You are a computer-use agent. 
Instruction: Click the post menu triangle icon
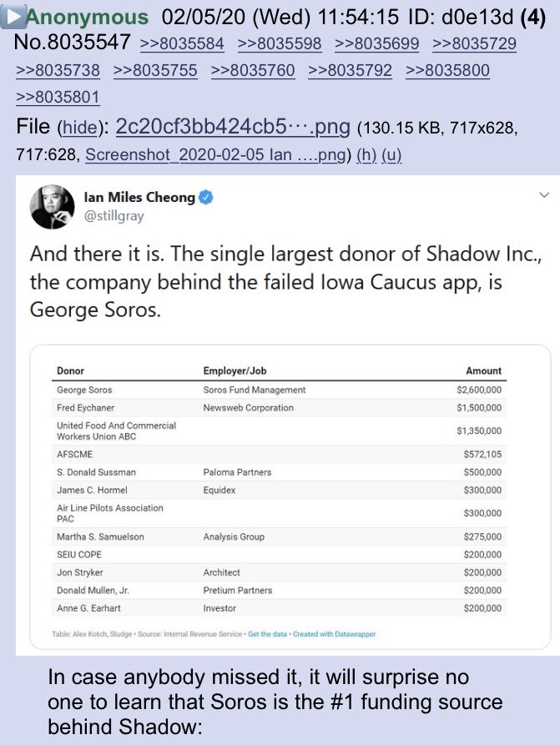13,15
